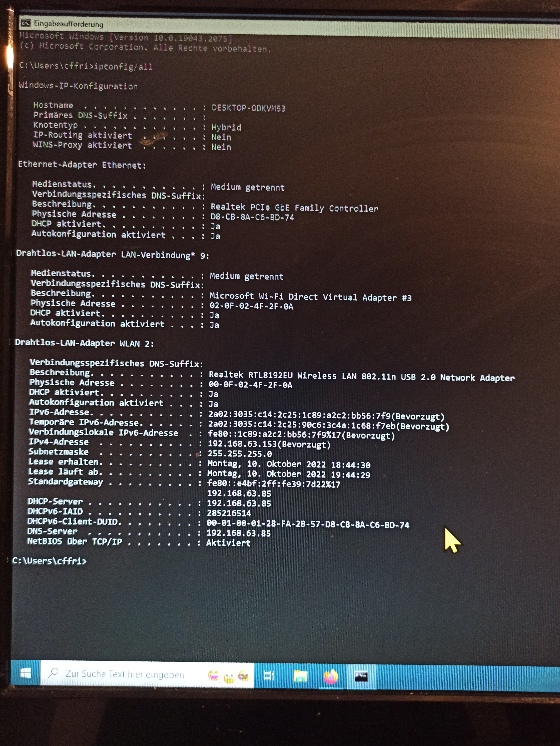Focus the 'Zur Suche Text hier eingeben' field
Viewport: 560px width, 746px height.
coord(125,674)
